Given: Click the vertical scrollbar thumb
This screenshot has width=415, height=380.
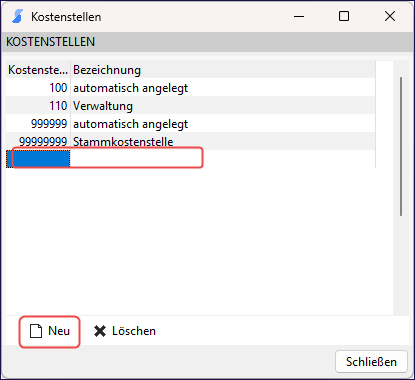Looking at the screenshot, I should pyautogui.click(x=401, y=147).
